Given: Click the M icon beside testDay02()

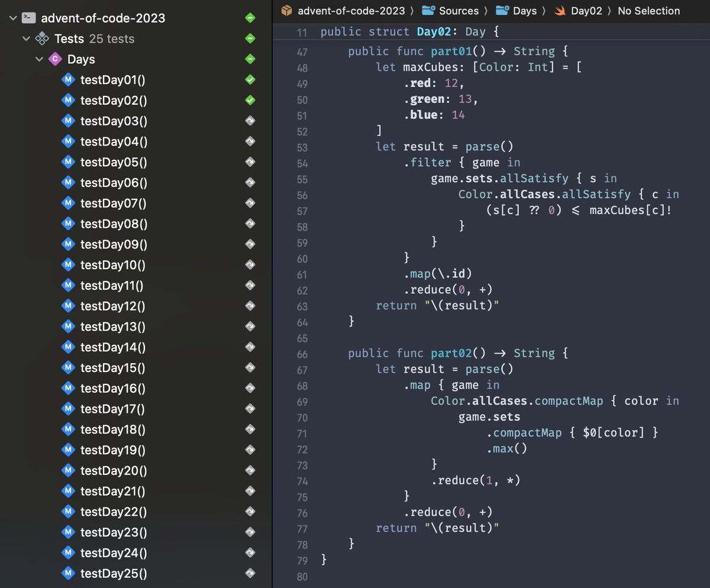Looking at the screenshot, I should [x=68, y=101].
